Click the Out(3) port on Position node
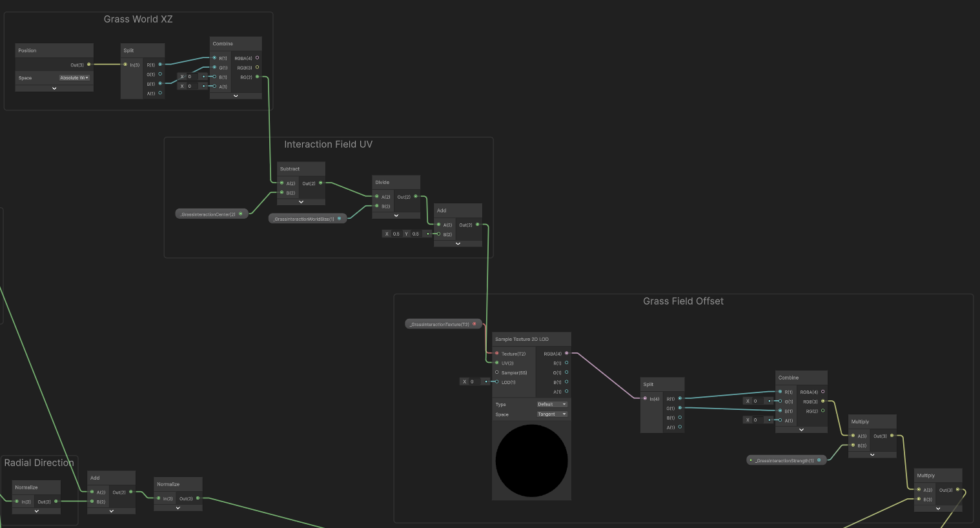 pyautogui.click(x=89, y=65)
